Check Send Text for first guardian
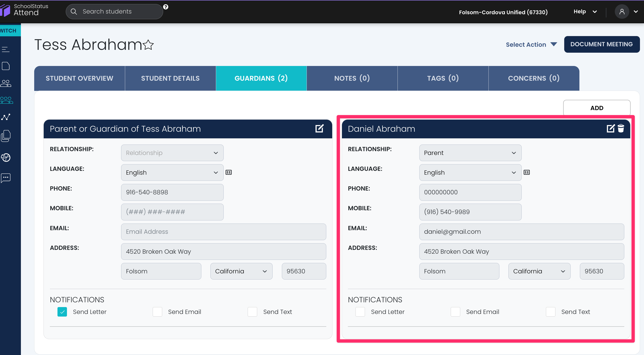The image size is (644, 355). coord(252,312)
